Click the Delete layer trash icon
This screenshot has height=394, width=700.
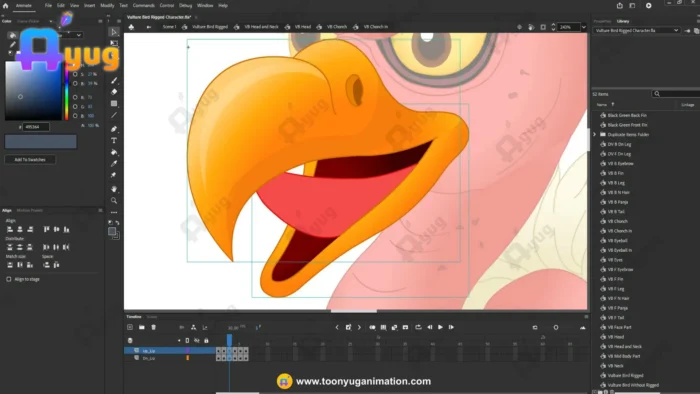[x=153, y=327]
